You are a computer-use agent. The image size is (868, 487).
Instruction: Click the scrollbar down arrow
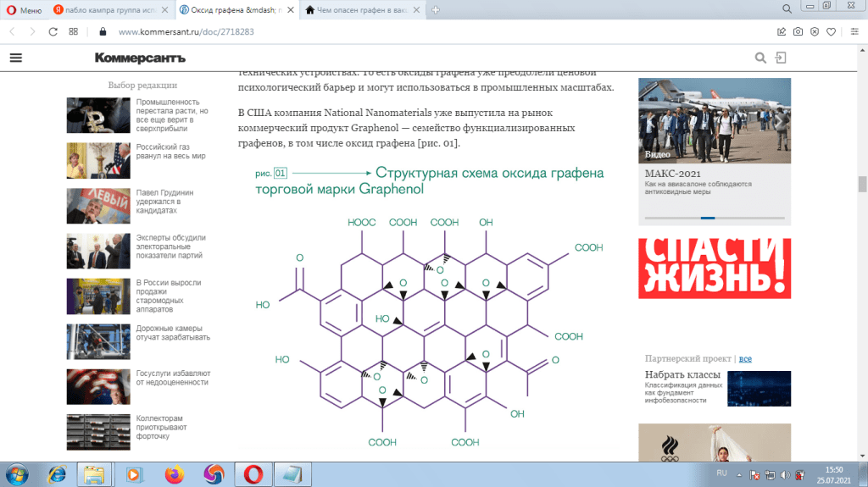pos(862,456)
